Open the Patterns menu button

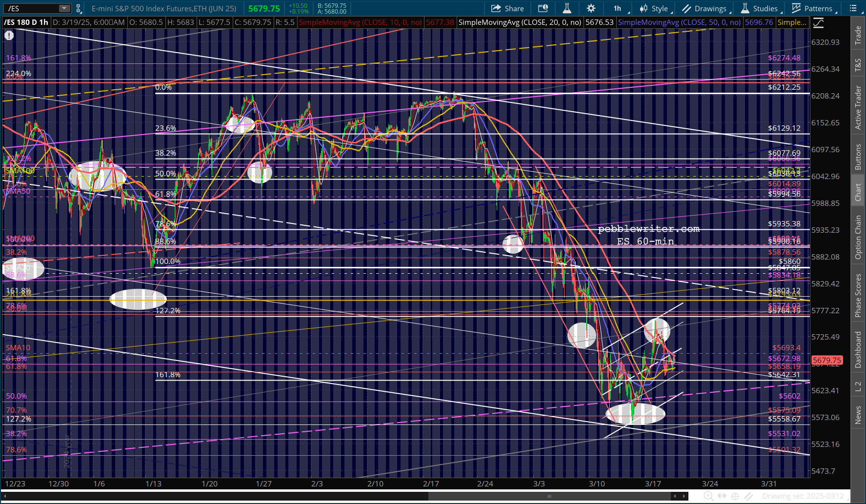(812, 8)
